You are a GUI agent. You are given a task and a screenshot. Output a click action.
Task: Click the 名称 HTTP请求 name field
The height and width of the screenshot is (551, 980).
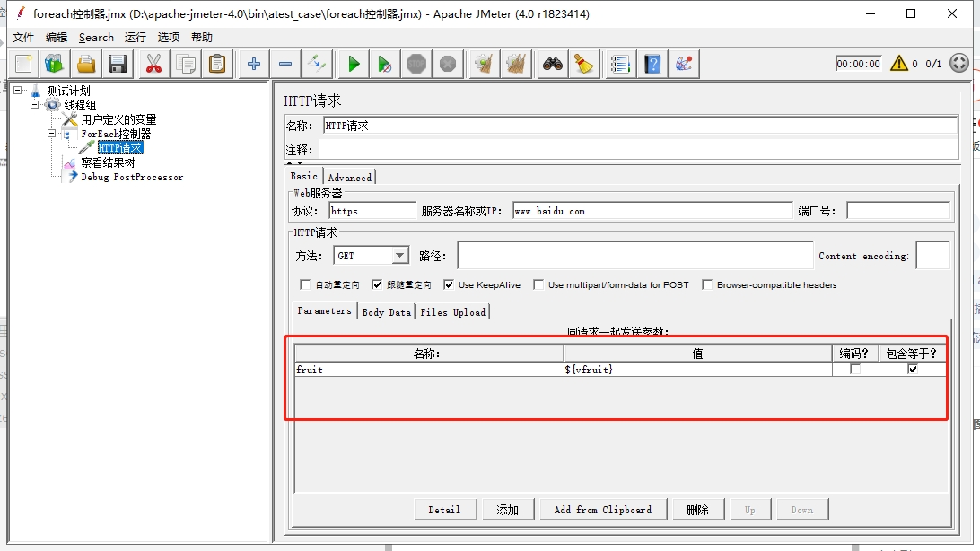click(x=640, y=126)
